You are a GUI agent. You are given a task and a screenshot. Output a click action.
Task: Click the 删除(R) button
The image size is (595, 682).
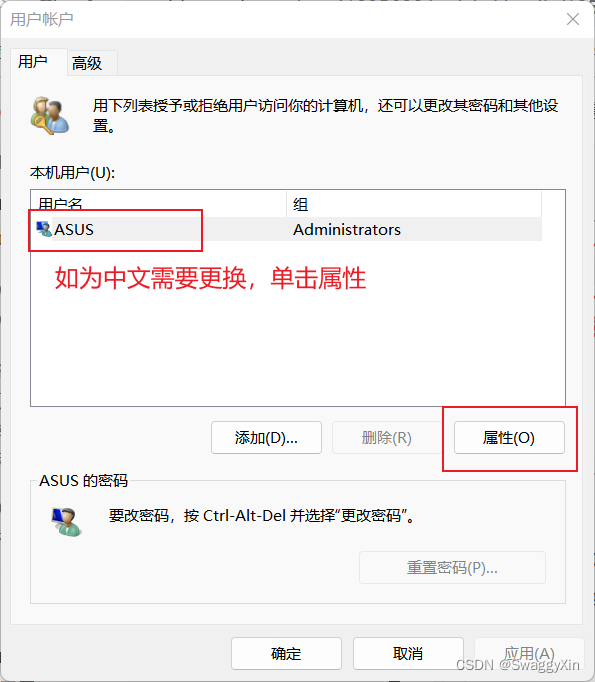pos(387,438)
